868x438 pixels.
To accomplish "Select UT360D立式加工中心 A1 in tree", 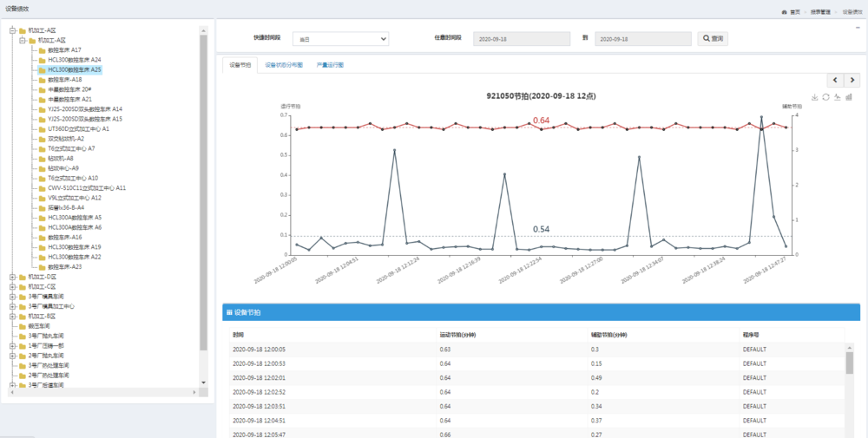I will pos(78,128).
